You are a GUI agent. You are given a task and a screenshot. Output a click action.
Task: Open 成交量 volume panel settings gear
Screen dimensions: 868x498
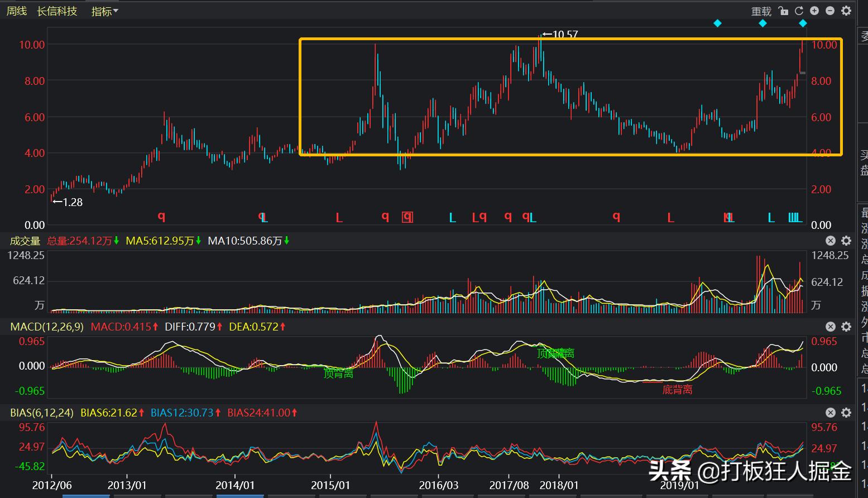(846, 241)
